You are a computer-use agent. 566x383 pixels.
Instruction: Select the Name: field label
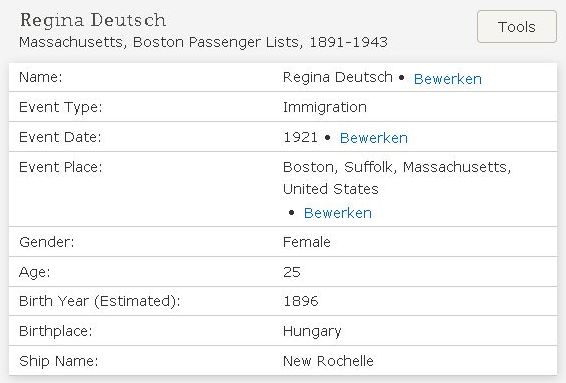40,77
